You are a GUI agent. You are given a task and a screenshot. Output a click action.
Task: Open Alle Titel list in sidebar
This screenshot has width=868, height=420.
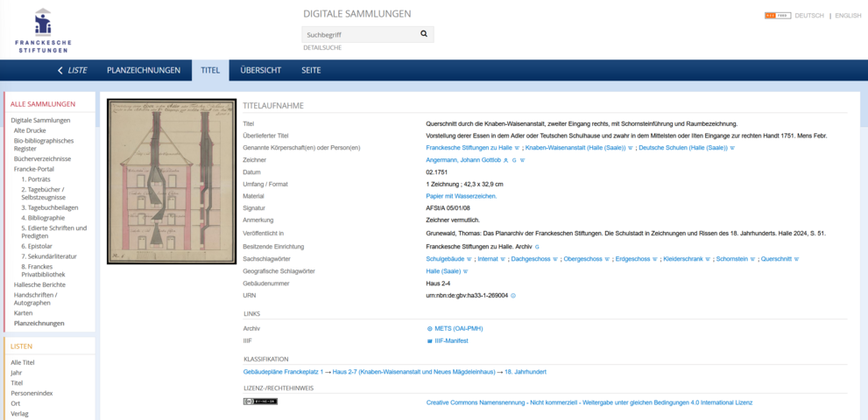23,362
